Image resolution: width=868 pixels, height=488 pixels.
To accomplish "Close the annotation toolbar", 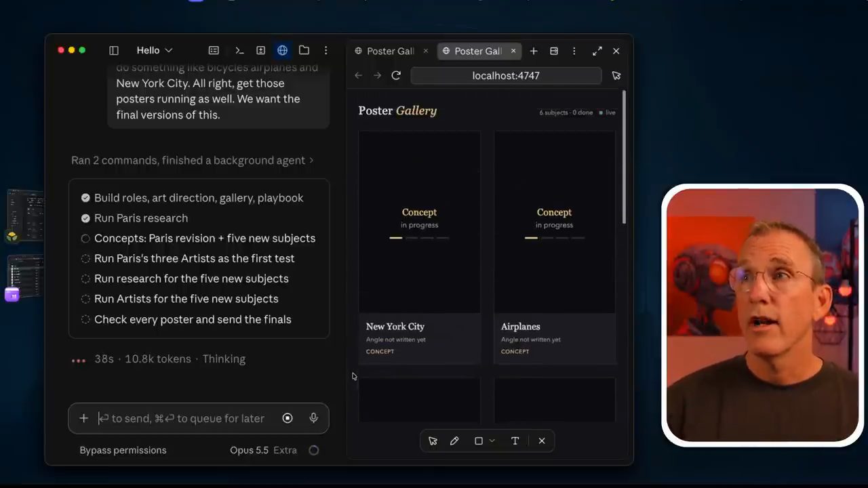I will [542, 441].
